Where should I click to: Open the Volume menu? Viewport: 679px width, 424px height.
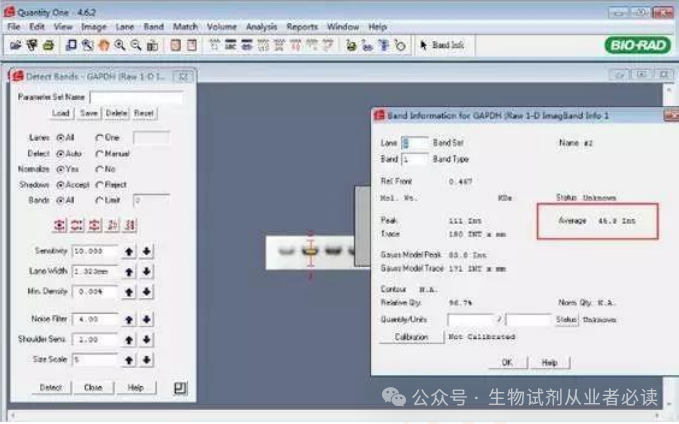(221, 26)
